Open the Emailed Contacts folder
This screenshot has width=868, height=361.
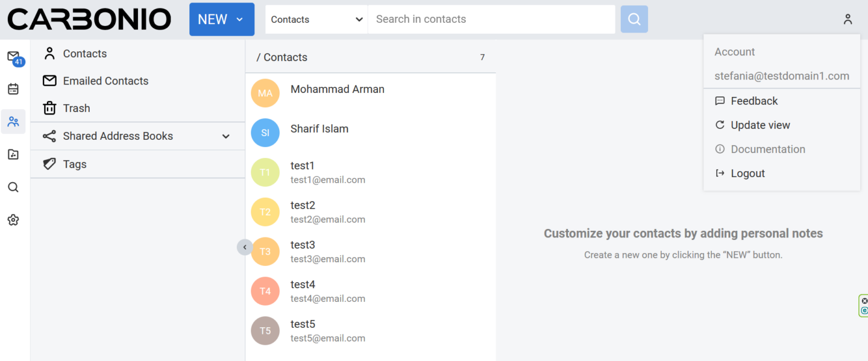105,81
